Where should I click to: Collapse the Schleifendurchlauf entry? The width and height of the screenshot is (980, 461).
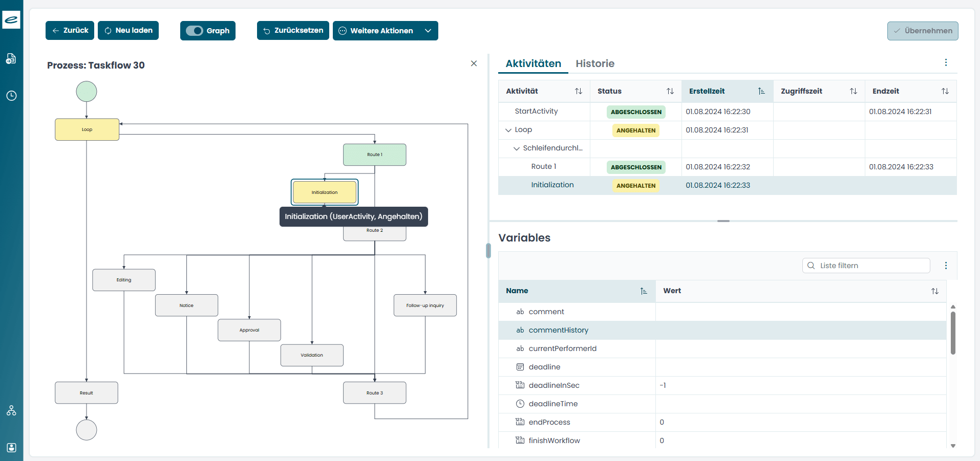[516, 148]
